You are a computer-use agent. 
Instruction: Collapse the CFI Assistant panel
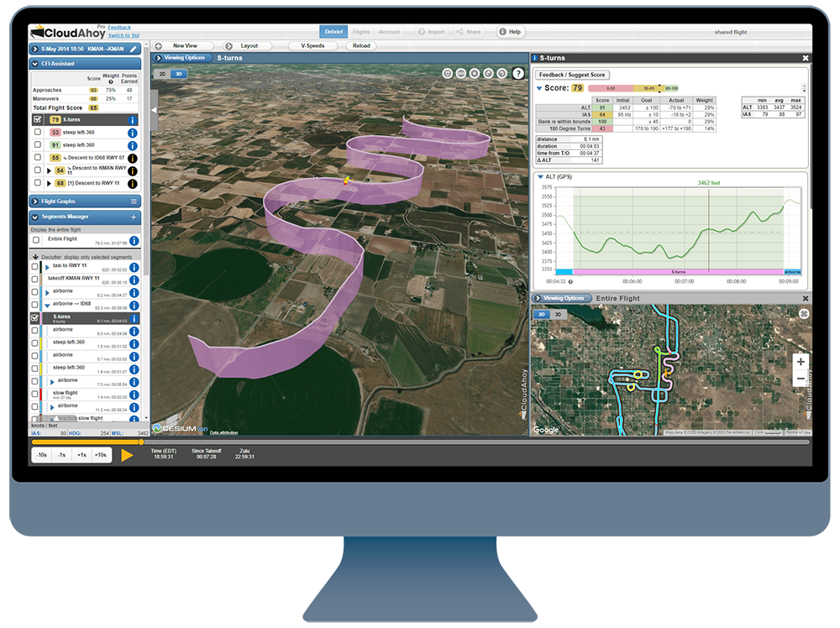click(34, 64)
